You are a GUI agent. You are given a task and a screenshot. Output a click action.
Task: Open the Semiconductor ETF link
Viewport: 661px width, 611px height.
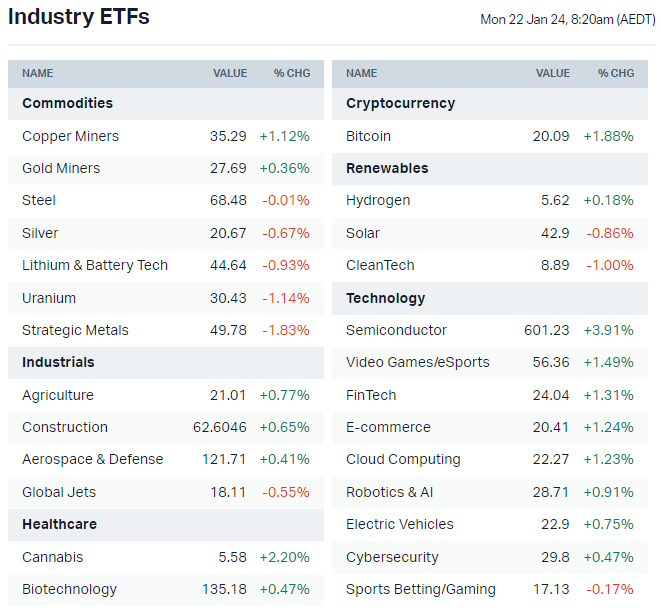click(396, 330)
